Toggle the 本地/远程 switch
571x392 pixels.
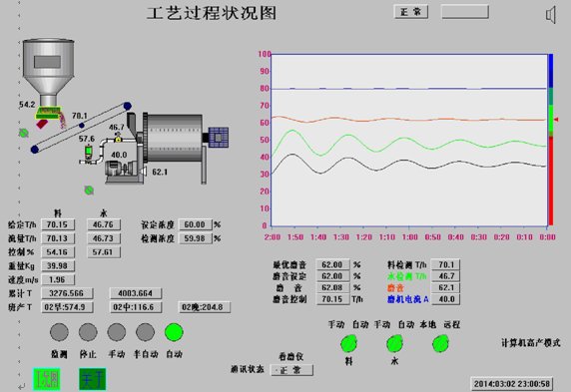click(440, 344)
